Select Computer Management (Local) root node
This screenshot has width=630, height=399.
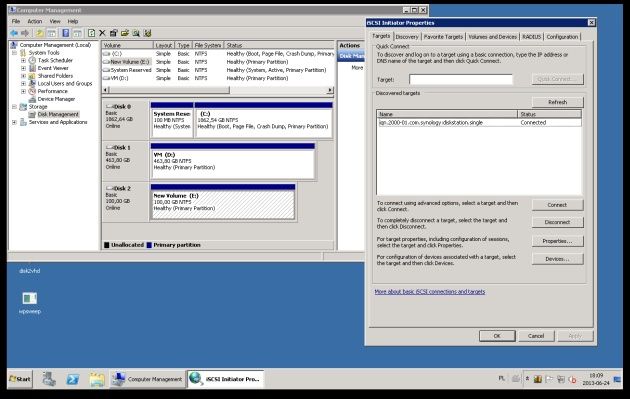pyautogui.click(x=55, y=45)
